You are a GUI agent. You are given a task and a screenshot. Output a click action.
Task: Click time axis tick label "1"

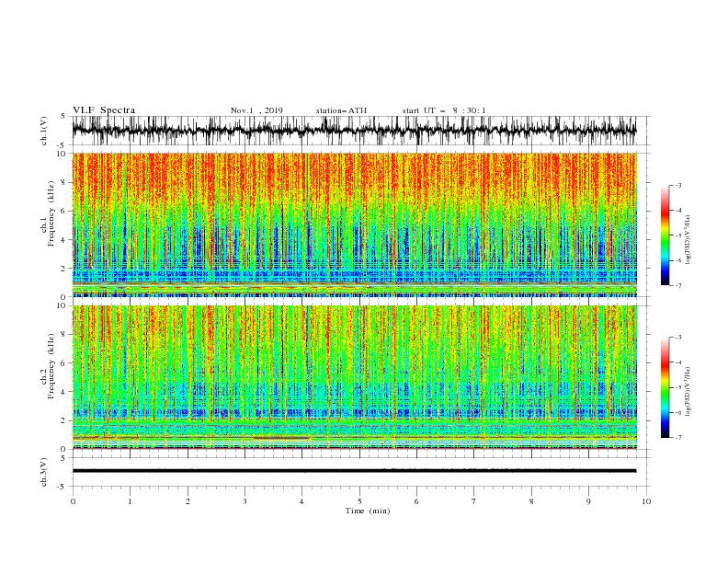pos(130,501)
